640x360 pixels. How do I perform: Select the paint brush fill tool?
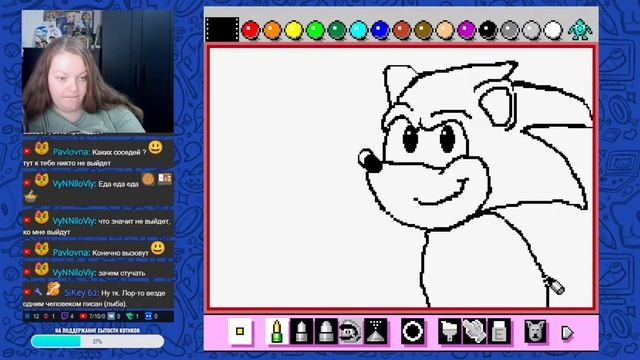(450, 331)
